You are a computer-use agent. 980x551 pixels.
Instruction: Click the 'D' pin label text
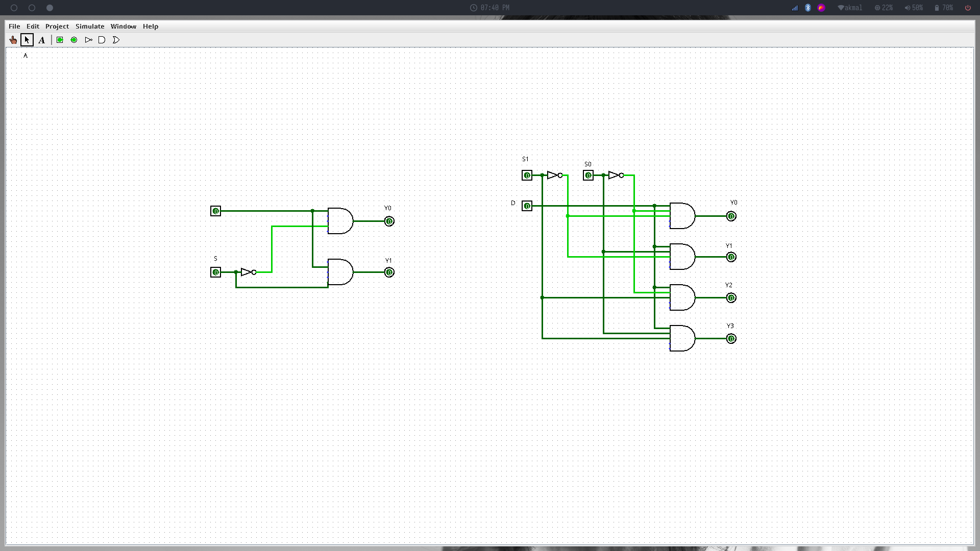[513, 203]
